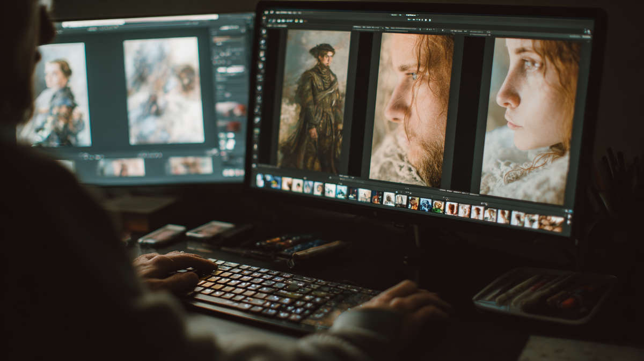Select the blue-toned thumbnail in the filmstrip
Viewport: 644px width, 361px height.
click(x=426, y=204)
